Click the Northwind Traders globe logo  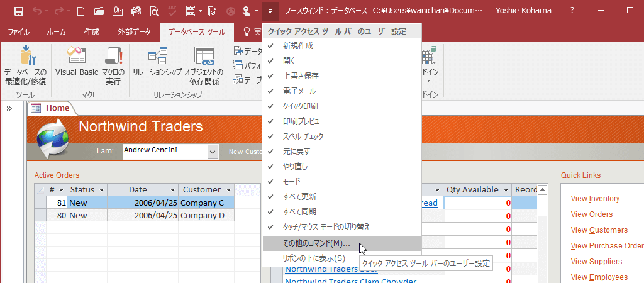(52, 139)
